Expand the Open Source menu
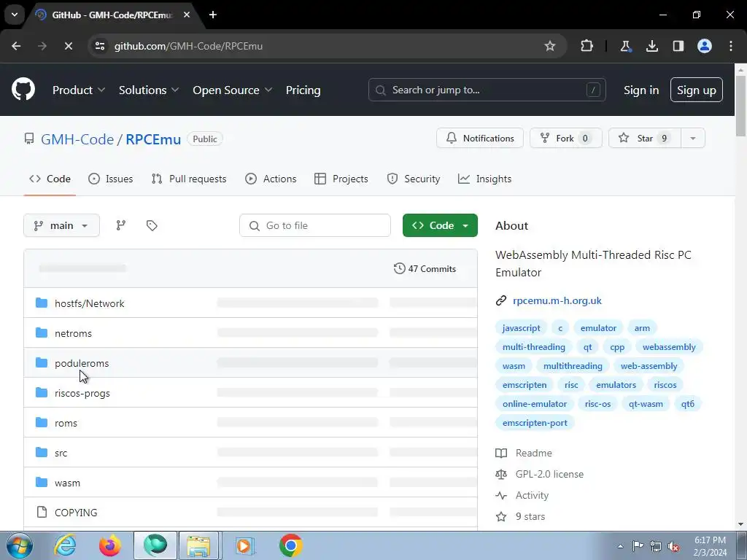This screenshot has width=747, height=560. pos(233,90)
